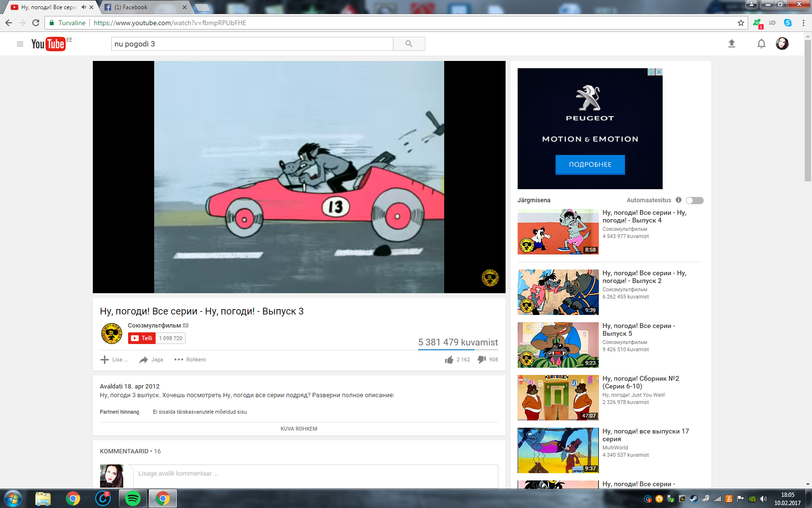Add video to playlist with Lisa plus
This screenshot has width=812, height=508.
104,359
